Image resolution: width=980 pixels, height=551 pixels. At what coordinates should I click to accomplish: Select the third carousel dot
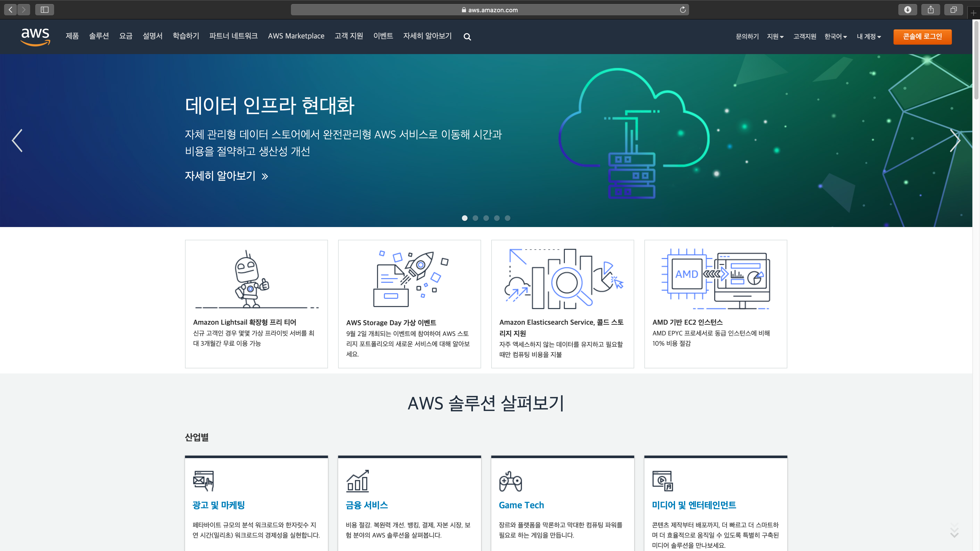pos(486,218)
